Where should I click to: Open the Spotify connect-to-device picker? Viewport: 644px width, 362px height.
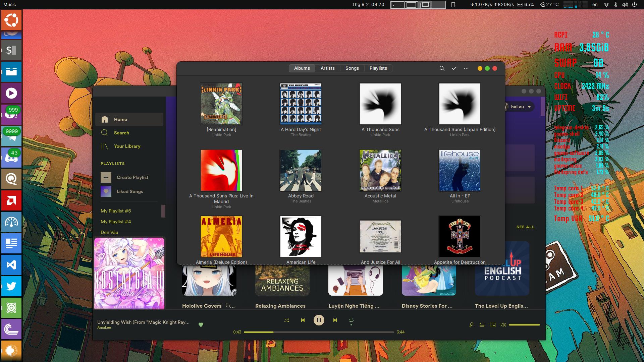pos(493,325)
